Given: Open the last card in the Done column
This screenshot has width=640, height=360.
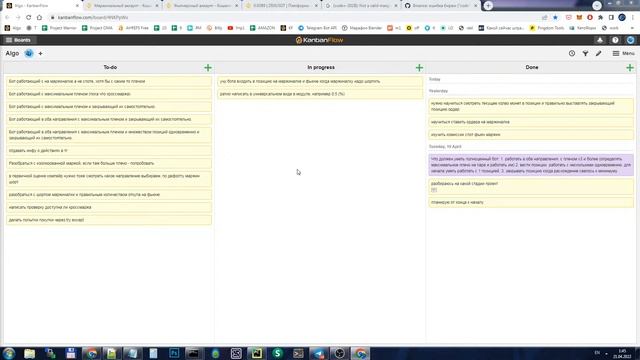Looking at the screenshot, I should (x=531, y=202).
